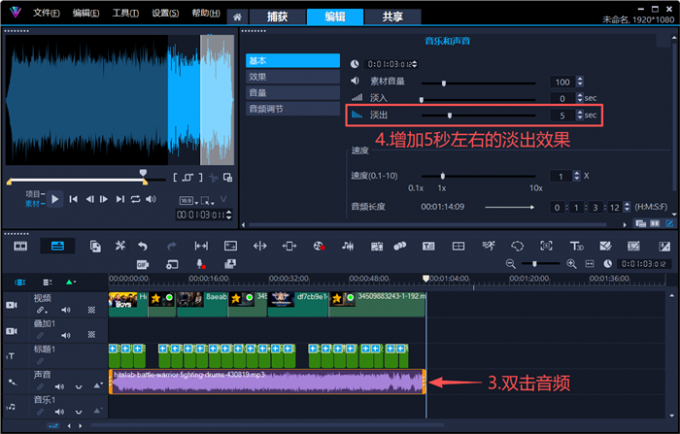Click the Multi-Camera grid icon

[x=458, y=246]
